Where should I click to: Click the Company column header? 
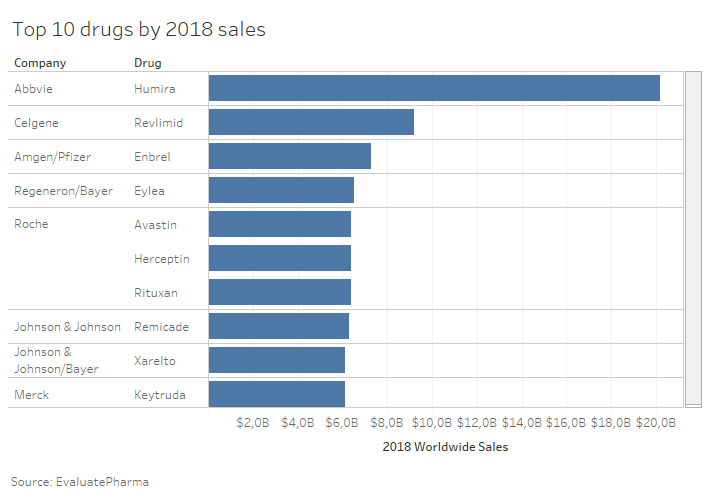pyautogui.click(x=40, y=63)
